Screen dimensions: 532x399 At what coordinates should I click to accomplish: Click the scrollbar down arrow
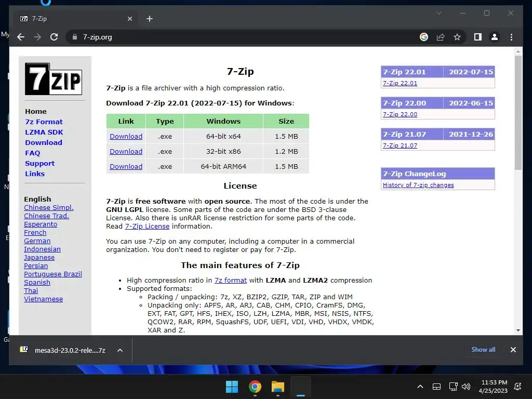[x=518, y=330]
